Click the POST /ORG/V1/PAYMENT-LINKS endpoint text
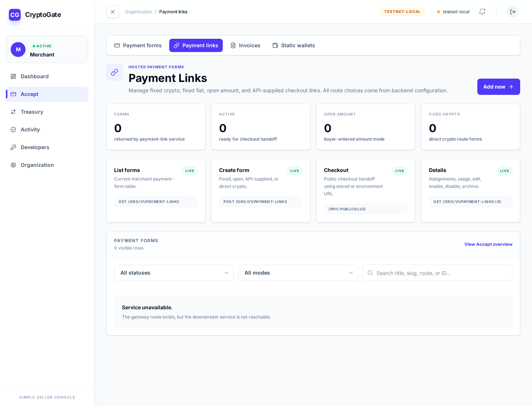This screenshot has width=532, height=406. pyautogui.click(x=255, y=202)
